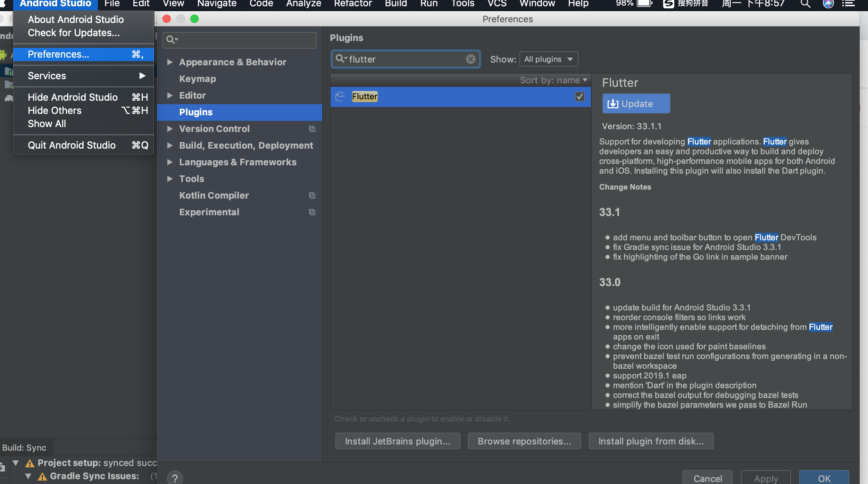868x484 pixels.
Task: Click Experimental project-level settings icon
Action: 312,212
